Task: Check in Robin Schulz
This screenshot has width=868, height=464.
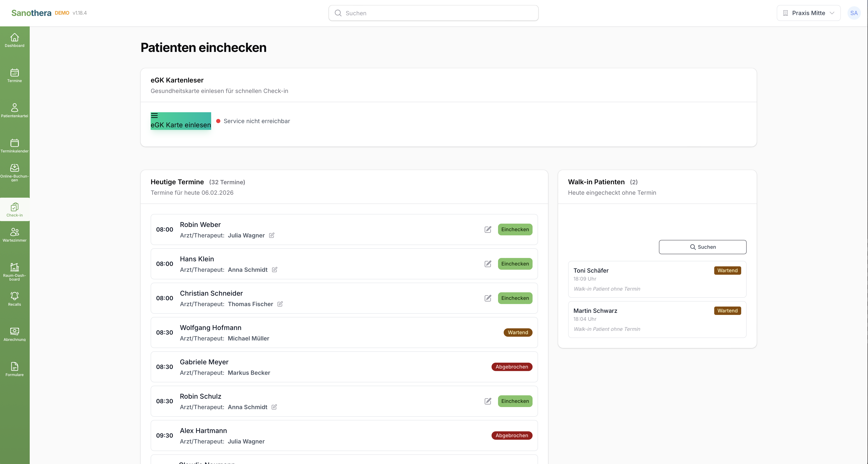Action: tap(515, 401)
